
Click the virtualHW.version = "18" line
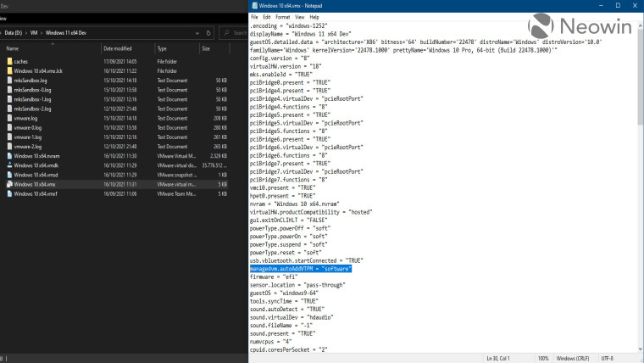(x=286, y=66)
